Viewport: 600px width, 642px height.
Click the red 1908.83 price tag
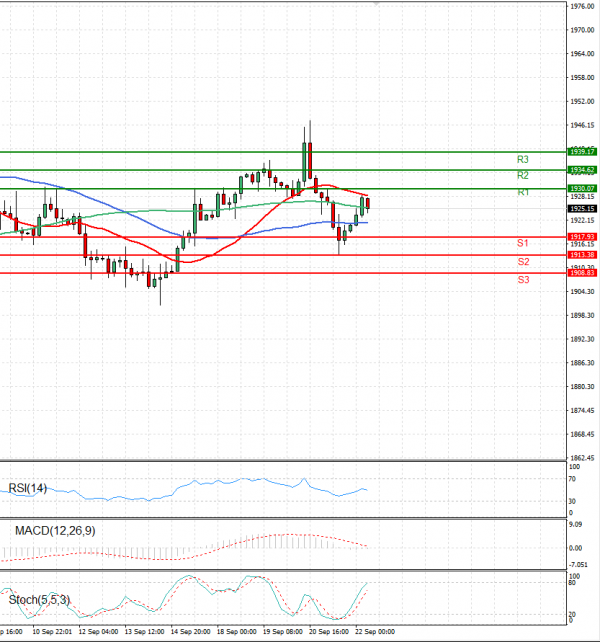tap(582, 273)
